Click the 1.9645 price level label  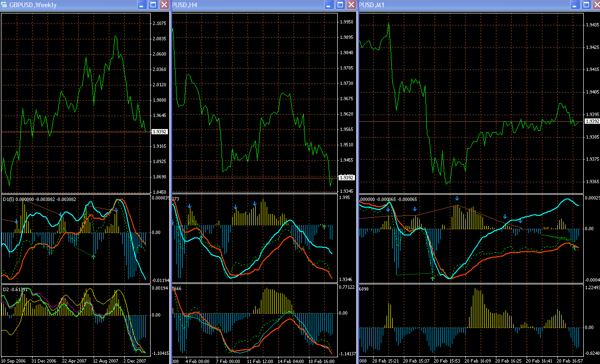click(x=159, y=115)
